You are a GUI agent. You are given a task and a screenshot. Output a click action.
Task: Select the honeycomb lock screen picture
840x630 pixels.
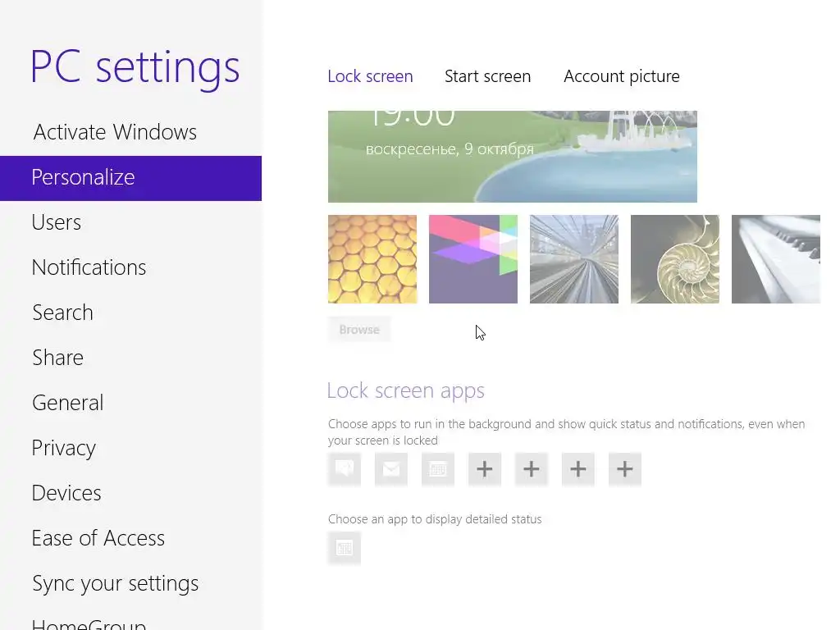pyautogui.click(x=372, y=259)
